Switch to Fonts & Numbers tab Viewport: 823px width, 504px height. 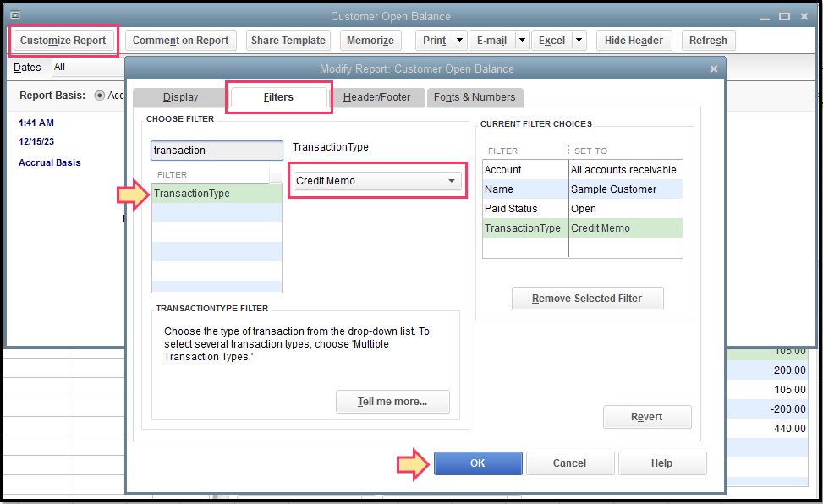pos(475,97)
